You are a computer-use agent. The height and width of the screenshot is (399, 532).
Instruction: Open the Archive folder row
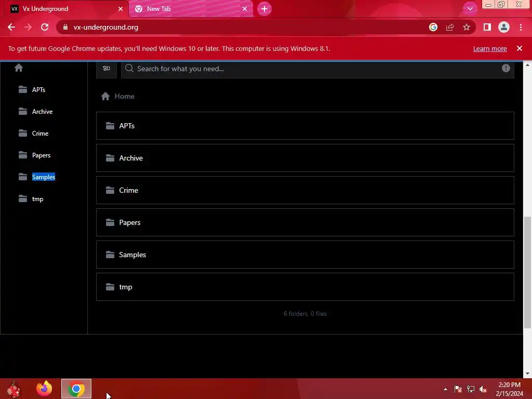pos(305,158)
